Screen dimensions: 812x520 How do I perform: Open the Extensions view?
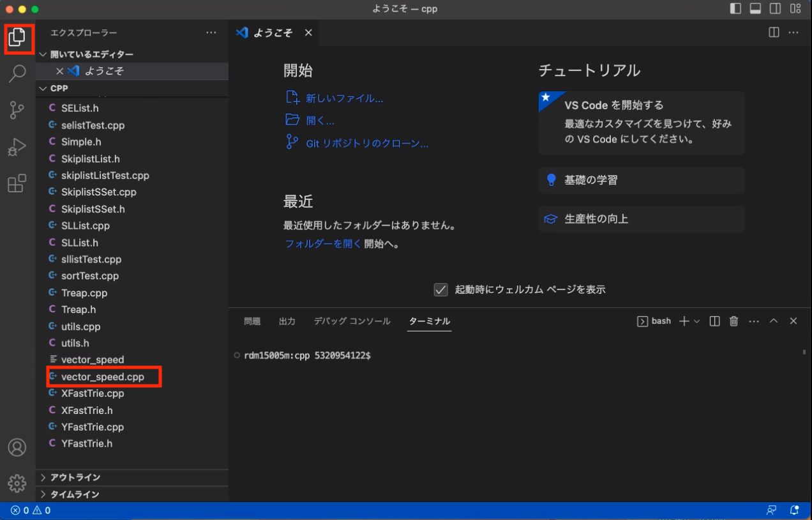click(17, 184)
